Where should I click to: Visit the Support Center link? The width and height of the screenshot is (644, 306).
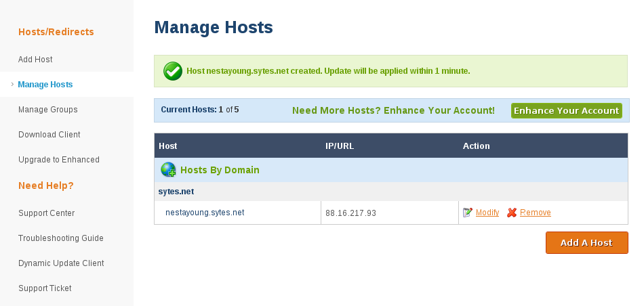[x=47, y=213]
